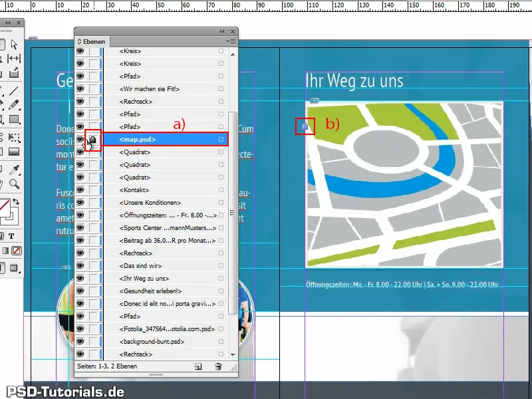Select the Gradient Feather tool

pyautogui.click(x=14, y=152)
